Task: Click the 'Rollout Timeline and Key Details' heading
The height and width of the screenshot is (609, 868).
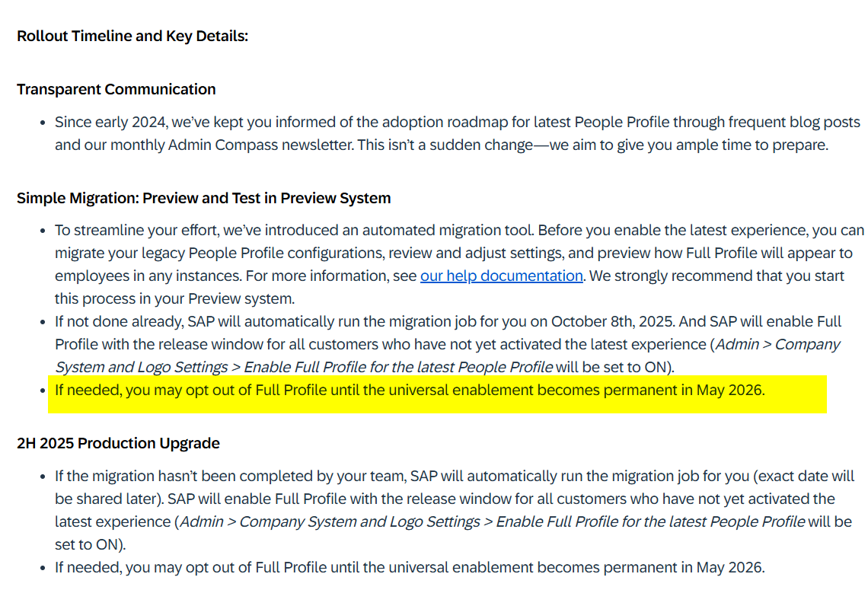Action: (132, 36)
